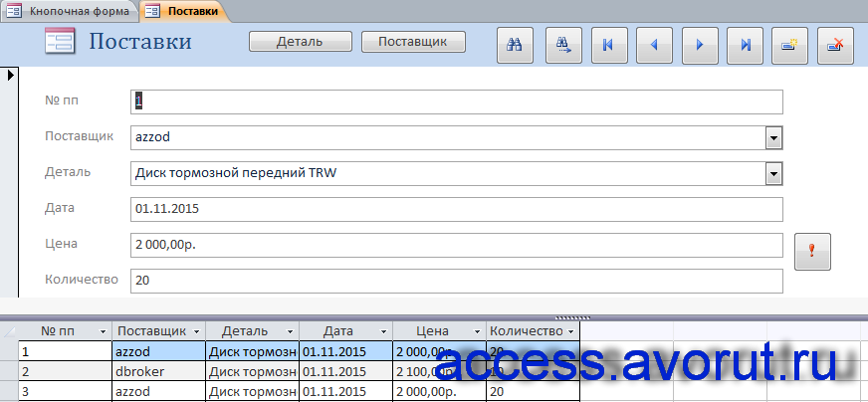Click Дата cell in row 2
This screenshot has height=402, width=868.
(346, 371)
